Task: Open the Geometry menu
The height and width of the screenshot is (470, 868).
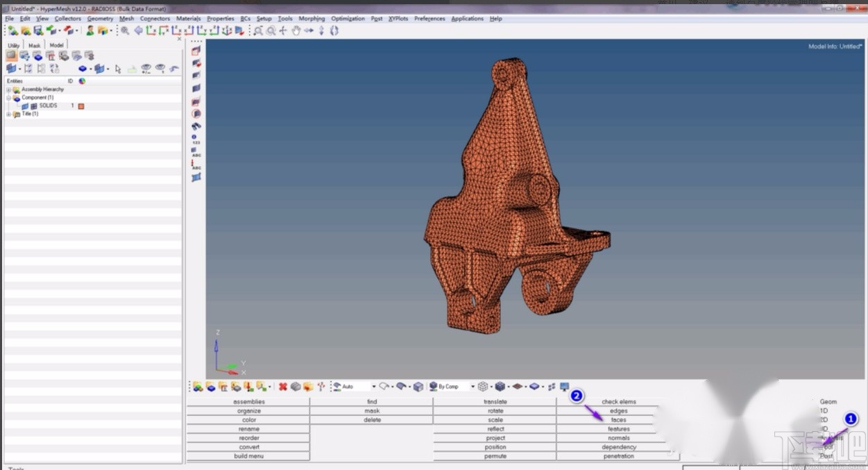Action: pyautogui.click(x=100, y=19)
